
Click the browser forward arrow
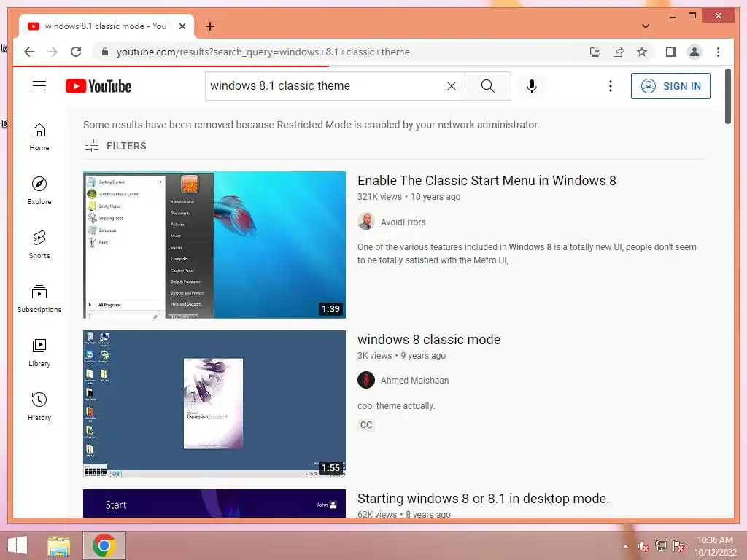point(53,52)
